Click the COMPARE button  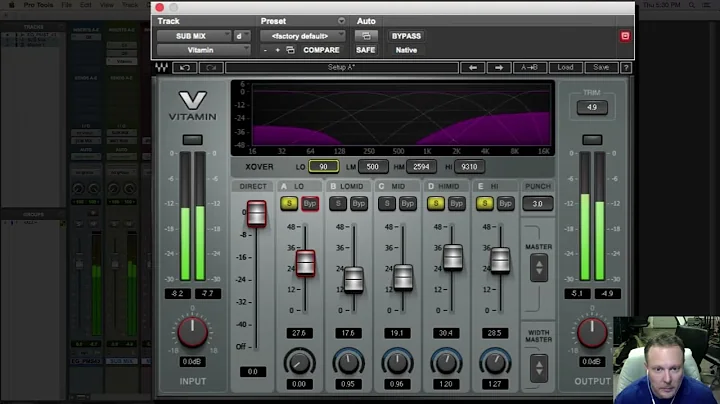(x=321, y=50)
